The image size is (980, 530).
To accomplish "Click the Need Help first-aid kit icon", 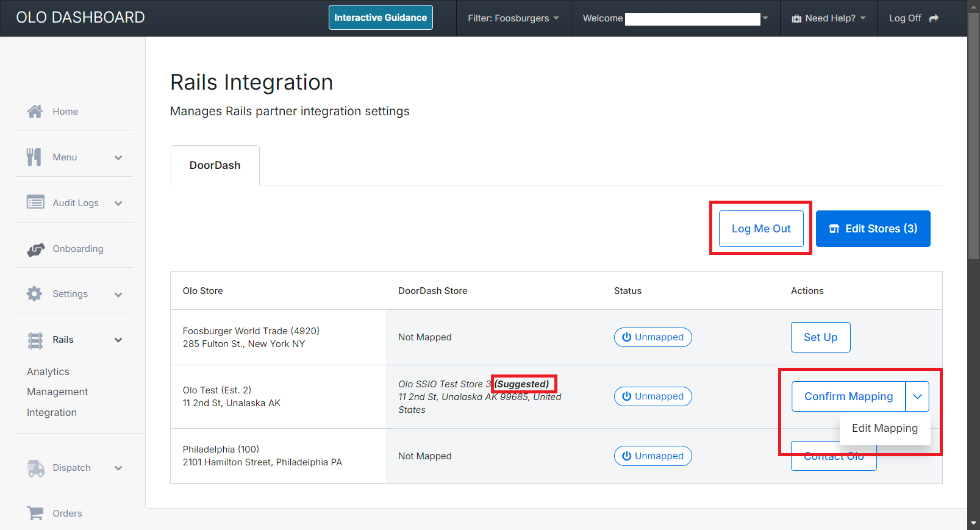I will click(x=796, y=19).
